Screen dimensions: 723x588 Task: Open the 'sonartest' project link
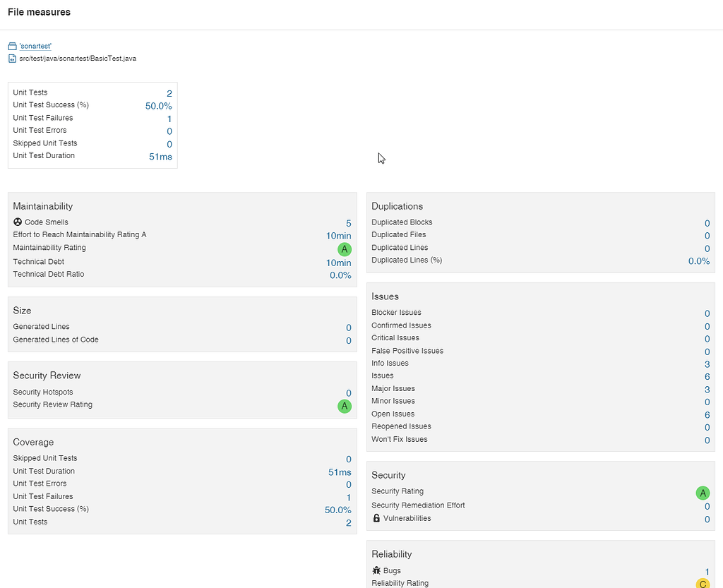(35, 46)
